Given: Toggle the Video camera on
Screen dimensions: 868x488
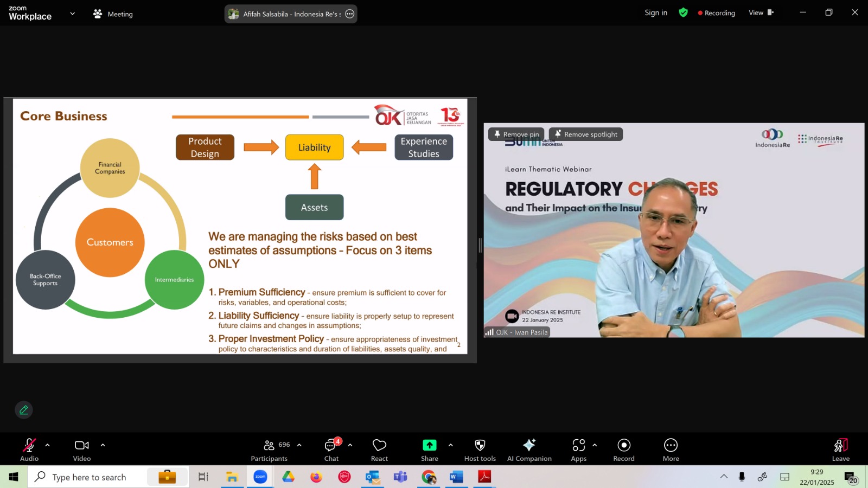Looking at the screenshot, I should coord(82,445).
